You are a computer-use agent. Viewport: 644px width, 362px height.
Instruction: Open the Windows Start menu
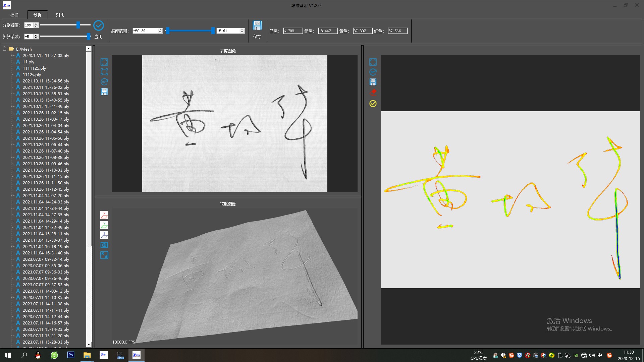pos(8,355)
